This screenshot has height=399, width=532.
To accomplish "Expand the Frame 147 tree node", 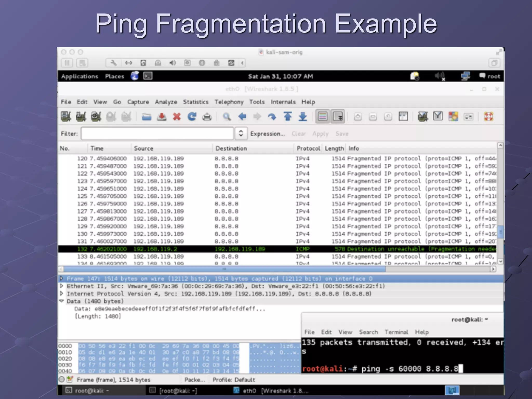I will pos(61,278).
